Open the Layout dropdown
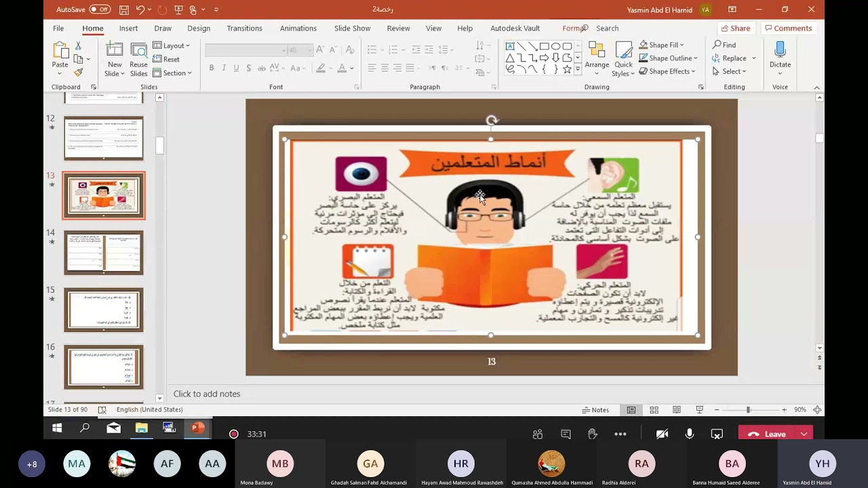This screenshot has height=488, width=868. click(172, 45)
